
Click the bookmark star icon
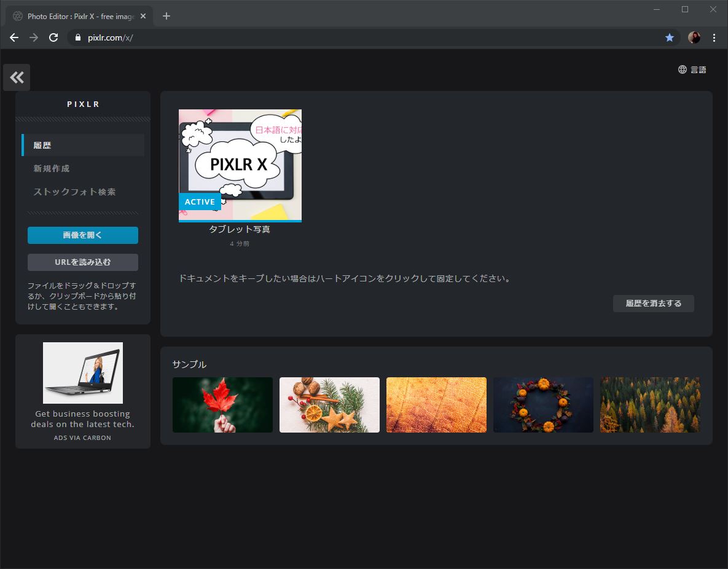[669, 37]
